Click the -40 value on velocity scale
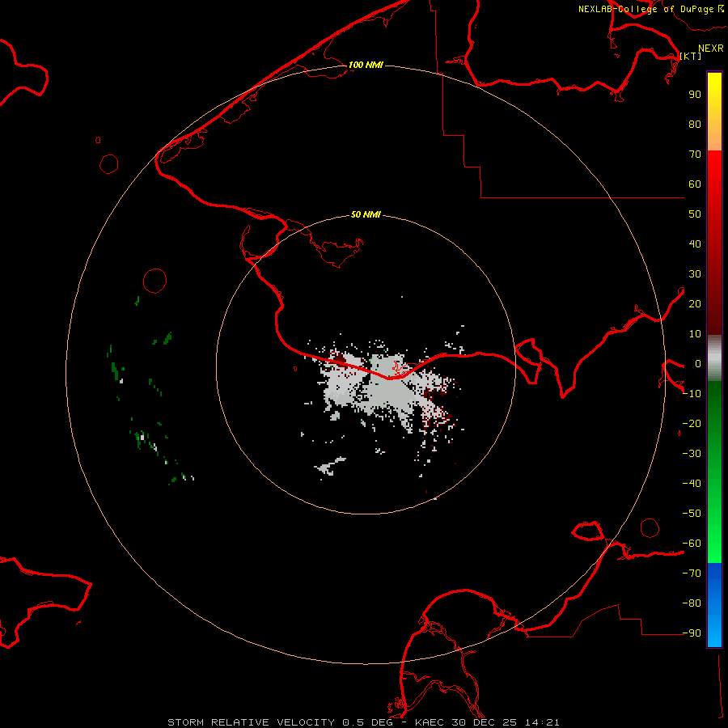728x728 pixels. pos(692,484)
